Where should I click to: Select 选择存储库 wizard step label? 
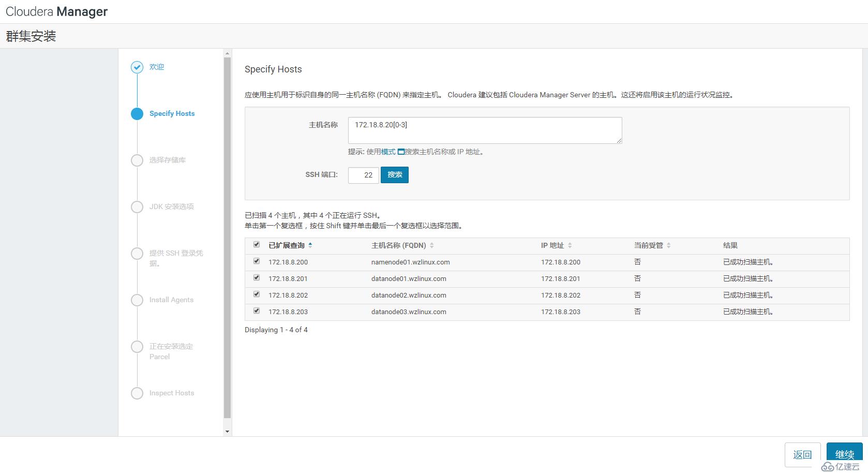(x=168, y=160)
